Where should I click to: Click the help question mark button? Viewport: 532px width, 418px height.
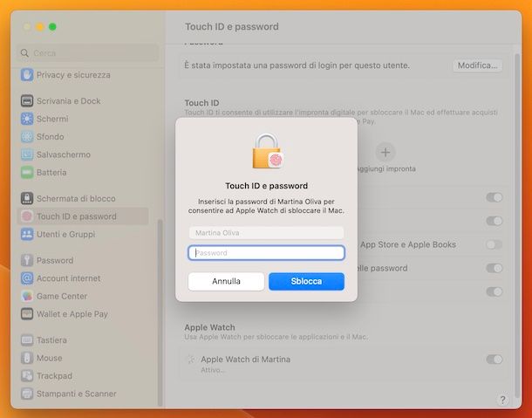coord(502,400)
